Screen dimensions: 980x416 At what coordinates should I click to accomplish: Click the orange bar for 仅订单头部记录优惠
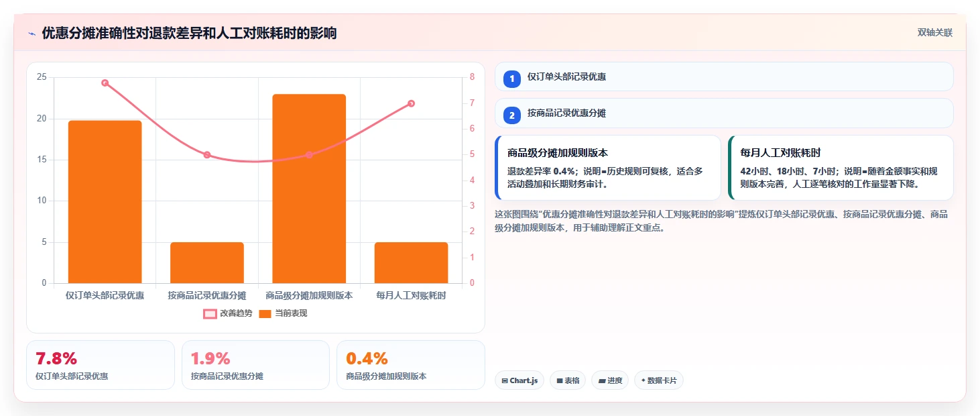pos(105,202)
